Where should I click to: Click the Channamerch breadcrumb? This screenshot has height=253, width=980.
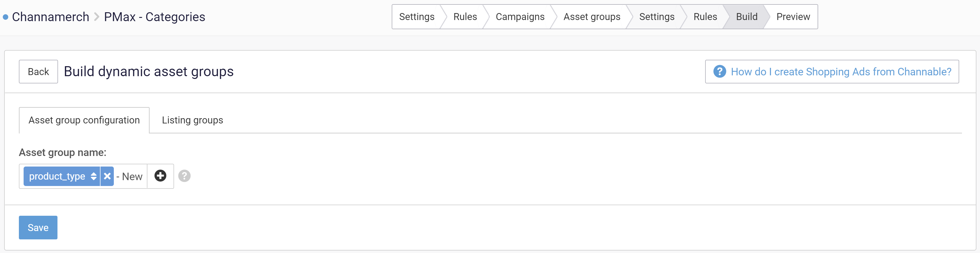click(51, 17)
